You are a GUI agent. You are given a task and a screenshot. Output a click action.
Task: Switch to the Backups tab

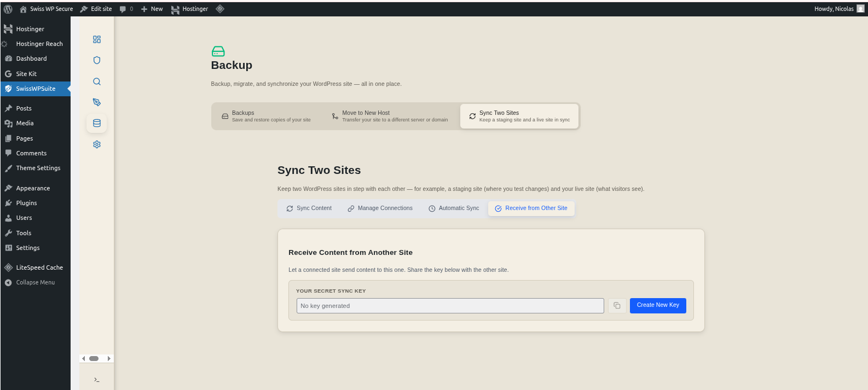click(267, 116)
